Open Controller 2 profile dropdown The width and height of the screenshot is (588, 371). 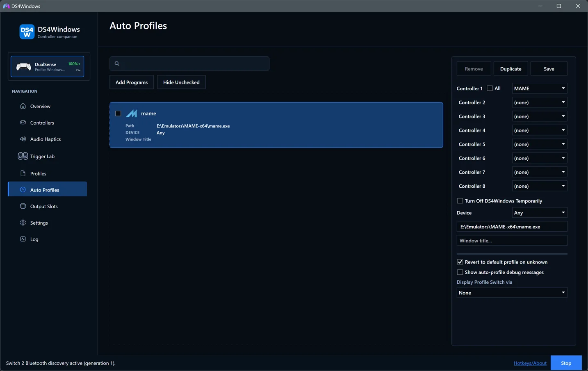pos(540,102)
